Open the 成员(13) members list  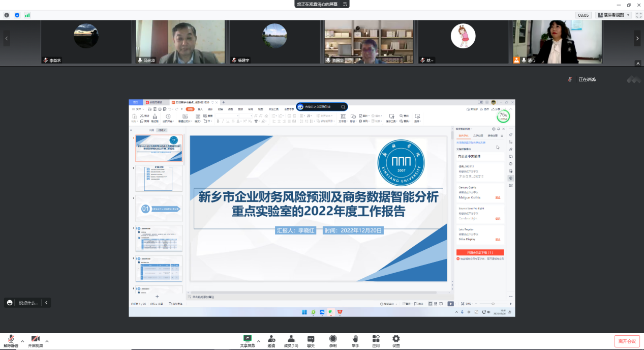[x=291, y=340]
